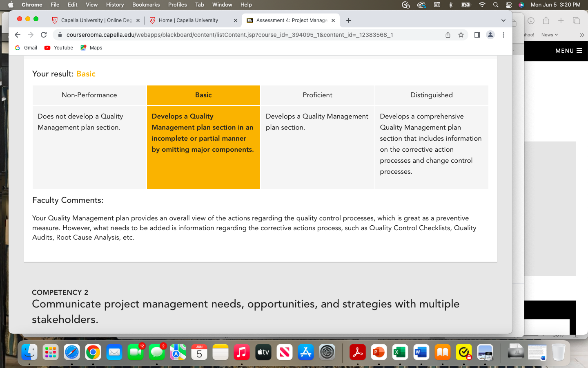This screenshot has width=588, height=368.
Task: Open the History menu
Action: click(115, 4)
